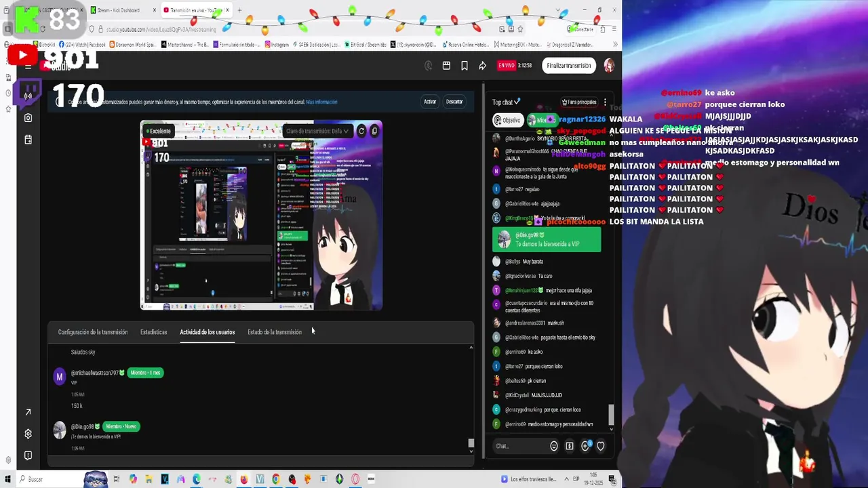Open the clip editor icon in top bar
868x488 pixels.
[x=446, y=66]
